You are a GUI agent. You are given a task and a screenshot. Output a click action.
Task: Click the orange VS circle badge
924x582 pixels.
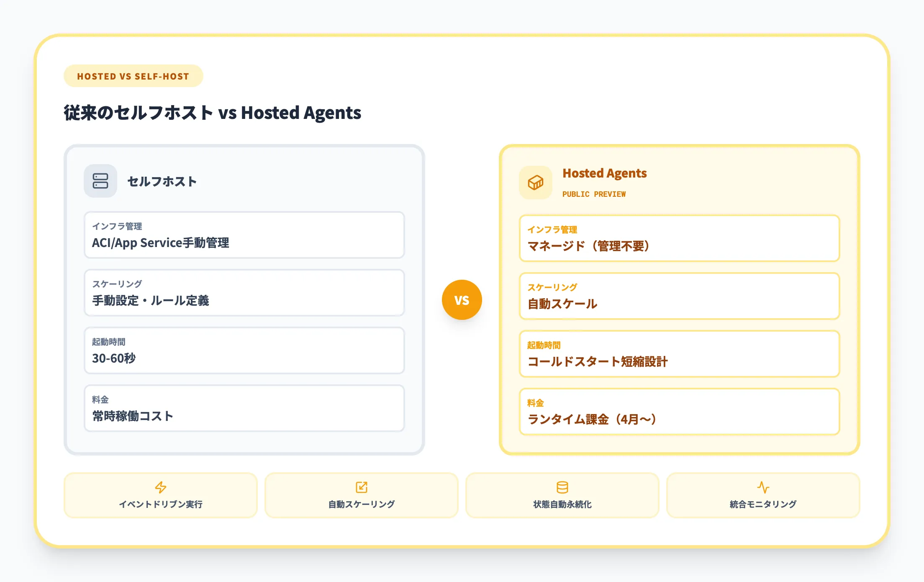pos(462,300)
